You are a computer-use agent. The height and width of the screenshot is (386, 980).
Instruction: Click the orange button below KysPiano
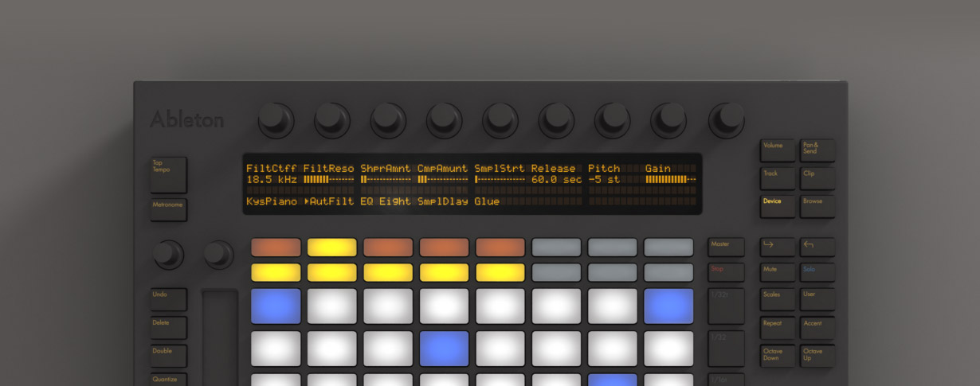(276, 248)
